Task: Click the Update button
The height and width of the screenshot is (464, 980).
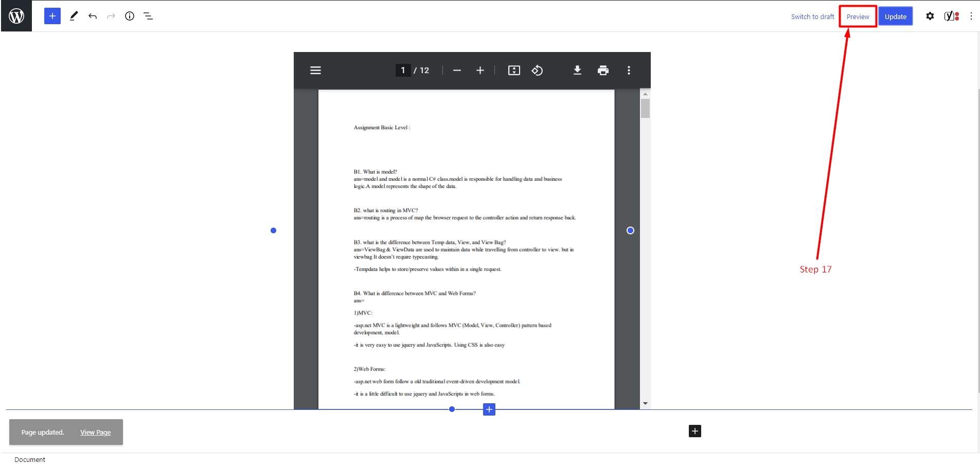Action: [896, 16]
